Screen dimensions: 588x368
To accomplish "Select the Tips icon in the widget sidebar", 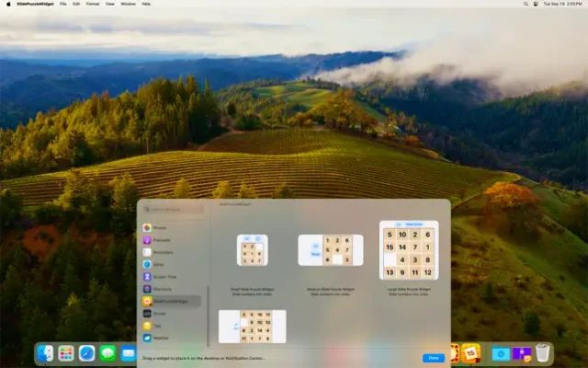I will coord(147,326).
